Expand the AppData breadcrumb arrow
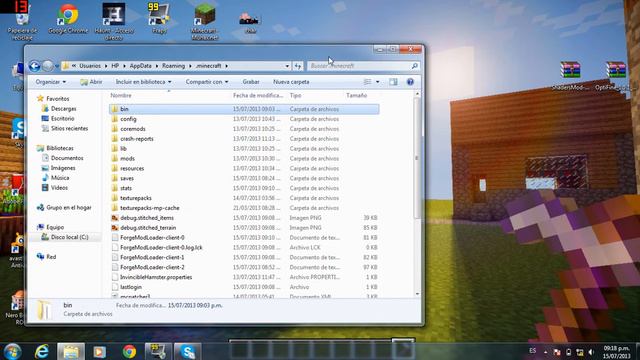The height and width of the screenshot is (360, 640). point(157,66)
